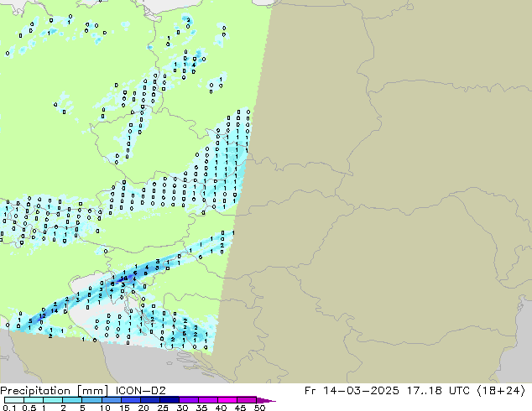The width and height of the screenshot is (532, 411).
Task: Click the 15–20 mm legend swatch
Action: click(x=130, y=400)
